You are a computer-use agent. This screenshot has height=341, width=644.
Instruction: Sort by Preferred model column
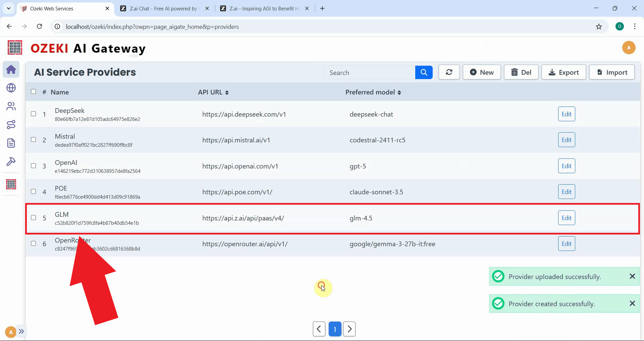[x=373, y=92]
